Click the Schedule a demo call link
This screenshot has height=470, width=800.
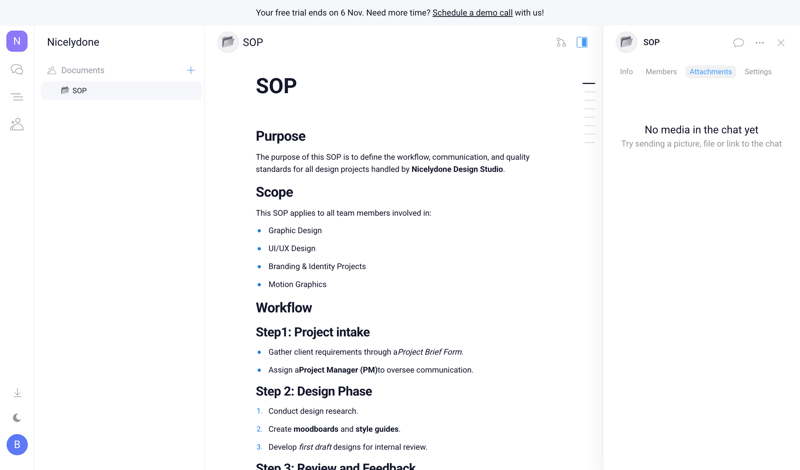(x=472, y=13)
